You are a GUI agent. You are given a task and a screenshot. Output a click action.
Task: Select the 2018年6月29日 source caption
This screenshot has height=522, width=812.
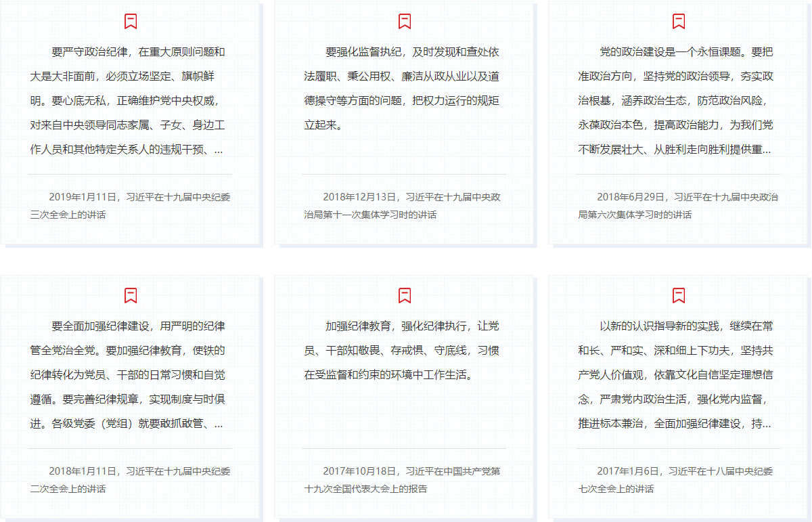677,206
